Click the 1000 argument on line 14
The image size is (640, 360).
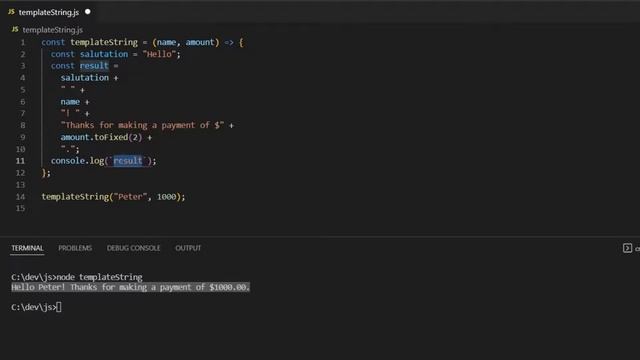coord(167,197)
